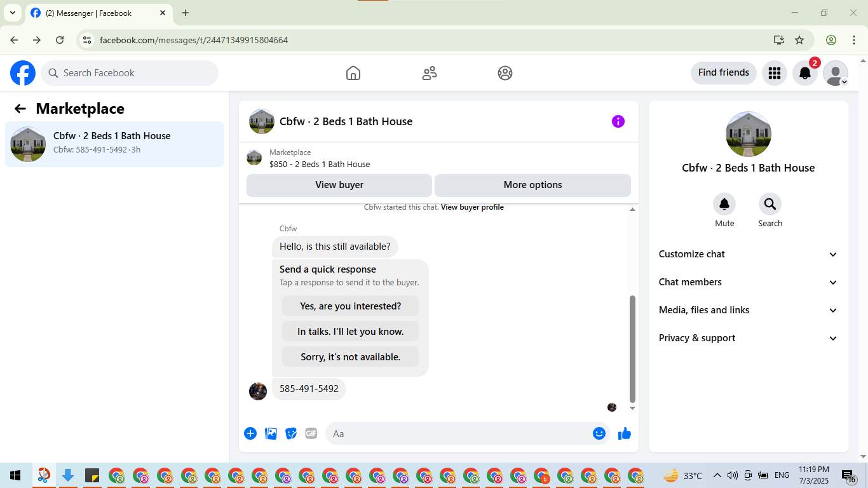The height and width of the screenshot is (488, 868).
Task: Bookmark this tab with the star icon
Action: pyautogui.click(x=799, y=40)
